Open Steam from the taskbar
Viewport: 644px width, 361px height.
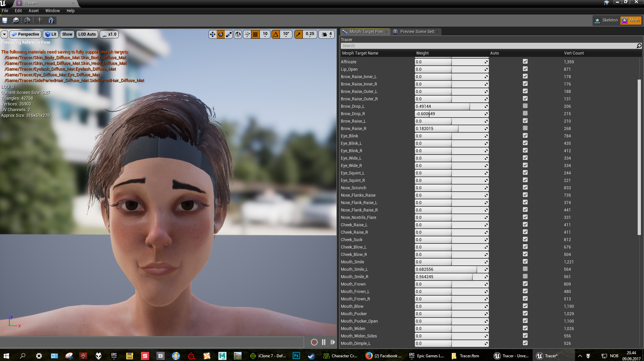311,356
